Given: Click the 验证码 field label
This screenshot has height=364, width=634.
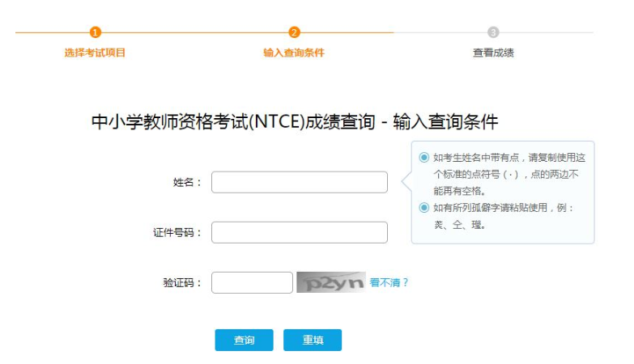Looking at the screenshot, I should [x=182, y=283].
